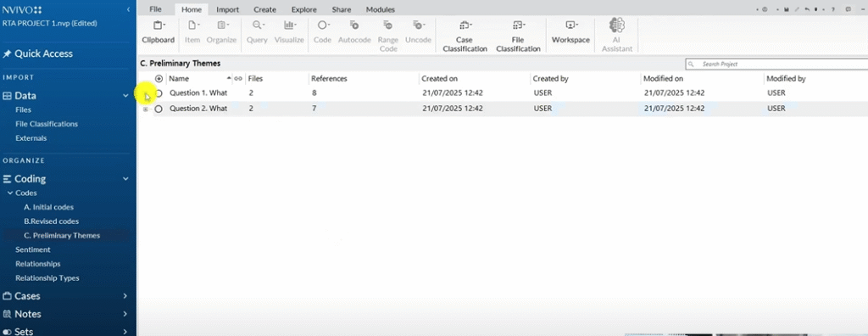This screenshot has height=336, width=868.
Task: Open Sentiment in sidebar
Action: 33,250
